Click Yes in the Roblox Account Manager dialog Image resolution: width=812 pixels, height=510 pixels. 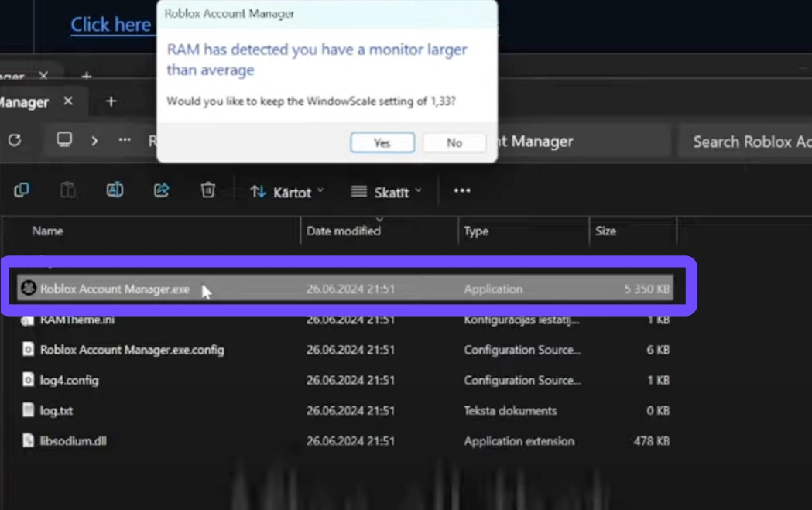click(x=382, y=142)
